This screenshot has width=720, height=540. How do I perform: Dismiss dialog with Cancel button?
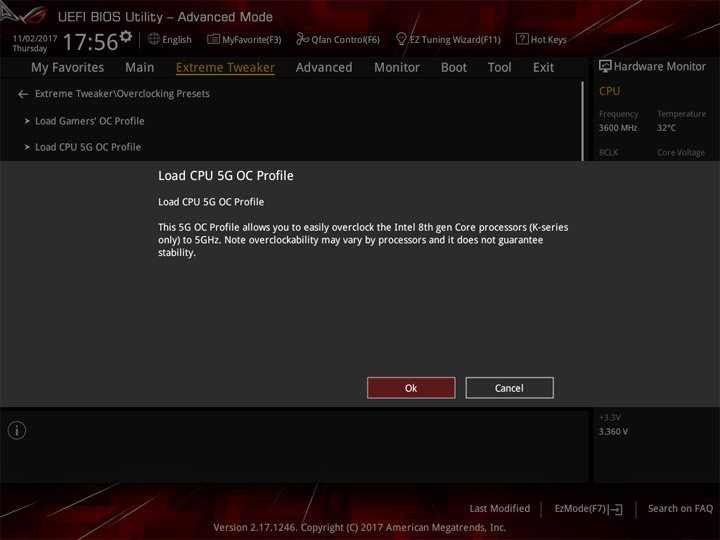[x=509, y=388]
